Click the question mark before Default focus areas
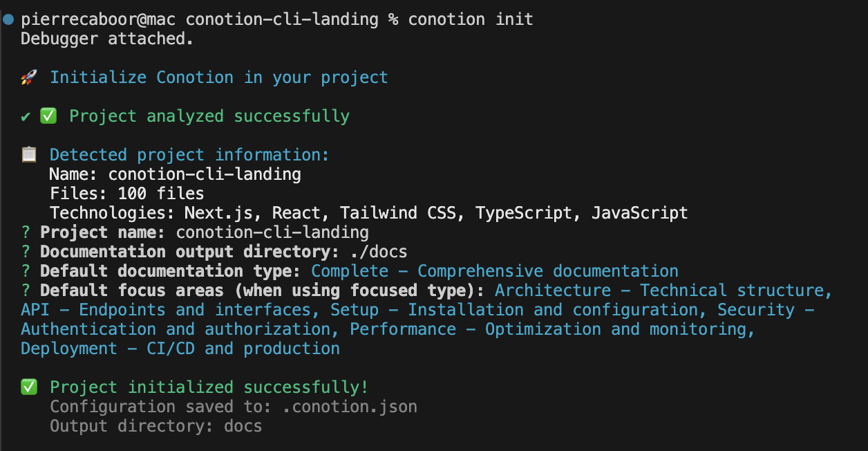The image size is (868, 451). [26, 291]
